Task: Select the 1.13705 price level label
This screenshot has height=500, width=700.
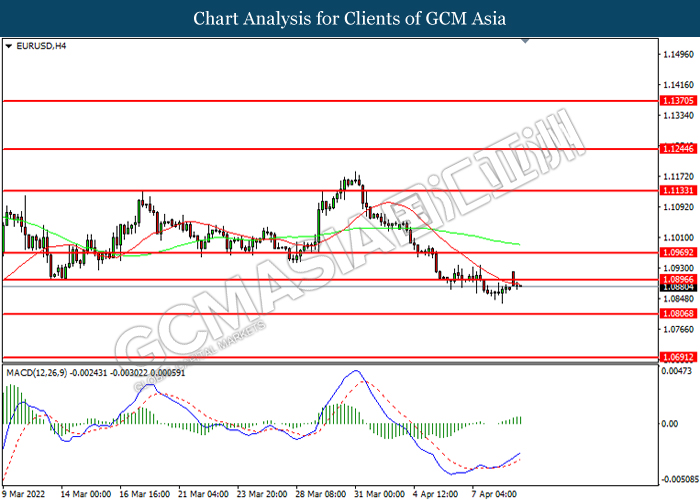Action: coord(678,101)
